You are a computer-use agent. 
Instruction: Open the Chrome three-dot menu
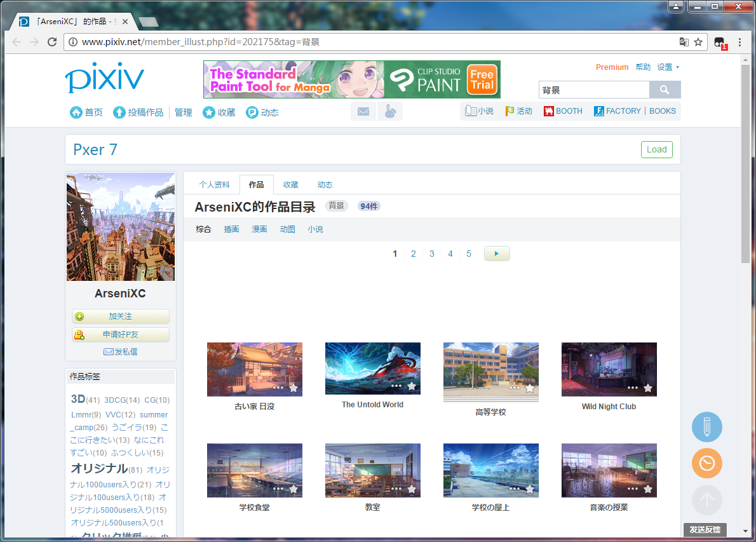[739, 43]
